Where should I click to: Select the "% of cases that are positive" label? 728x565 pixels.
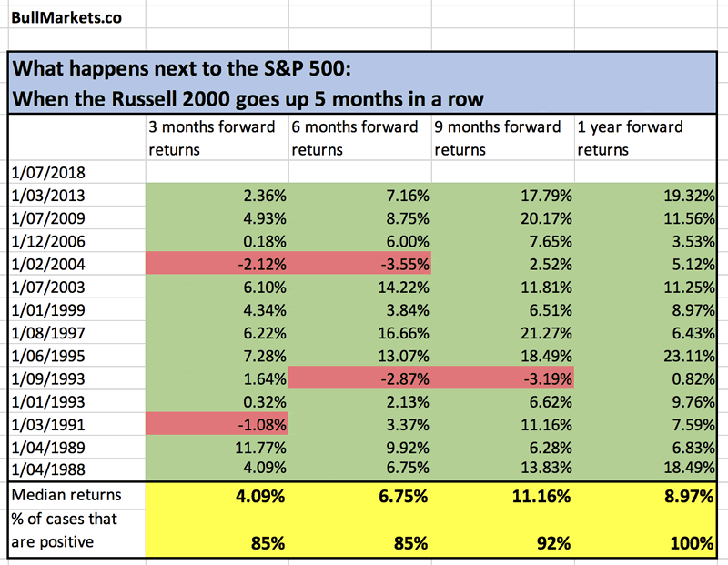click(x=60, y=530)
